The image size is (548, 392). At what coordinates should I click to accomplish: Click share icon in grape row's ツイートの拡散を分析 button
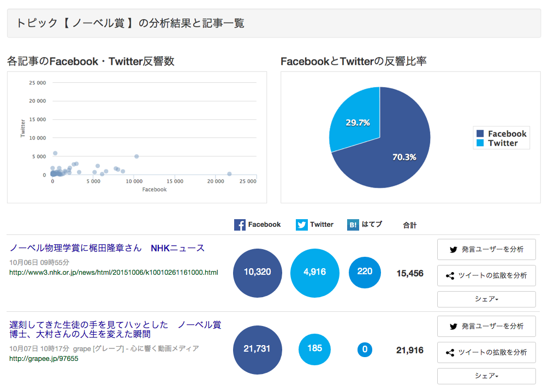point(450,353)
